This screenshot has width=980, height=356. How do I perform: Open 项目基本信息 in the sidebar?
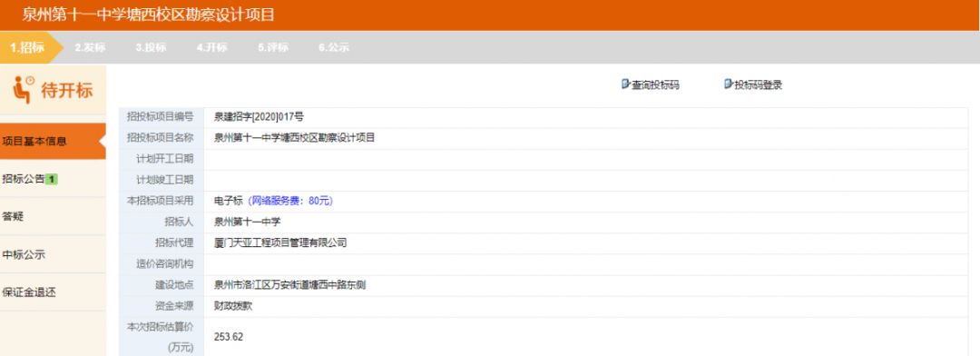pyautogui.click(x=54, y=142)
